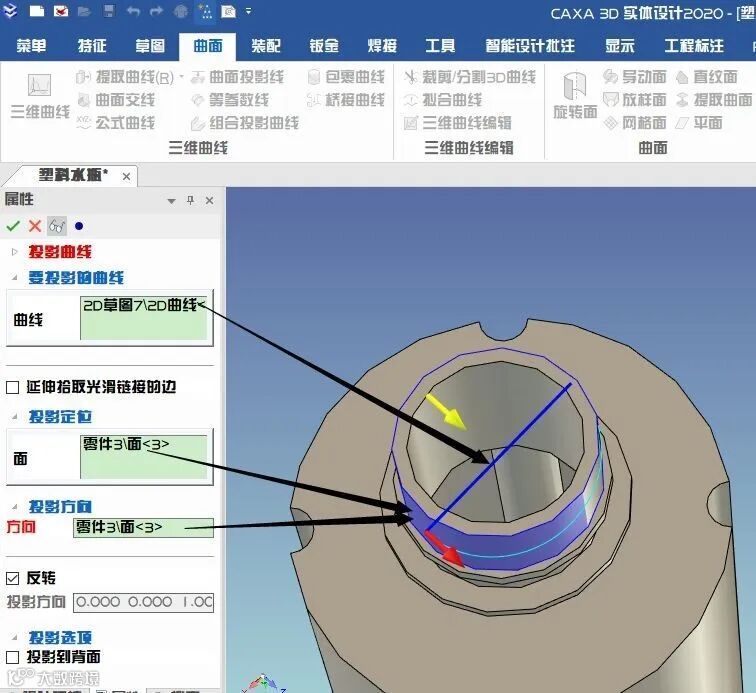The height and width of the screenshot is (693, 756).
Task: Close the 塑料水瓶 document tab
Action: click(126, 177)
